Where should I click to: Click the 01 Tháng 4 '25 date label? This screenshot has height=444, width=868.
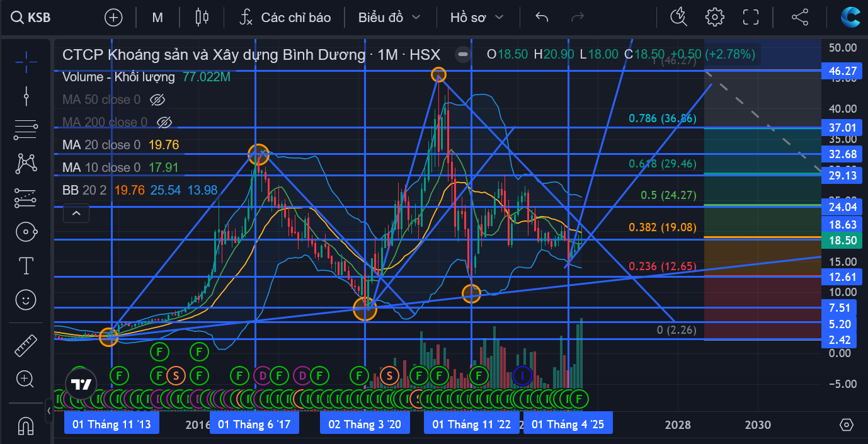coord(568,424)
